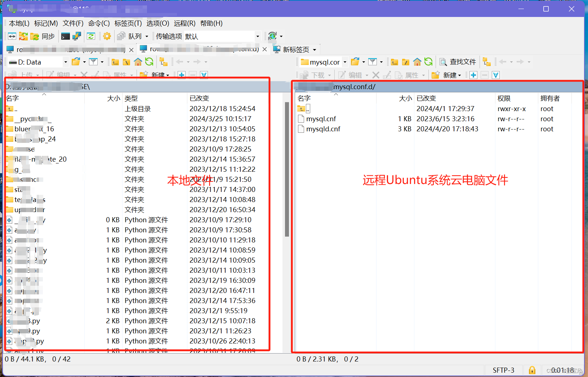
Task: Toggle local directory tree icon
Action: (x=163, y=62)
